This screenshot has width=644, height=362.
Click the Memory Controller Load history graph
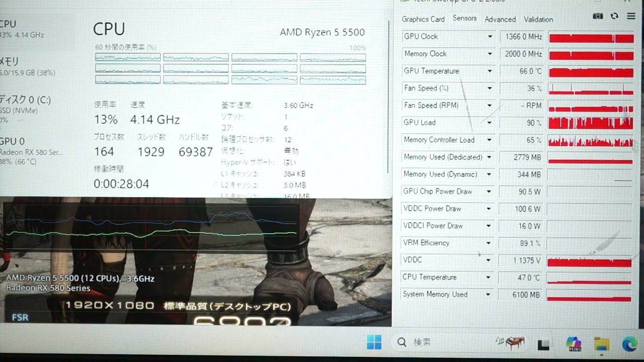pyautogui.click(x=591, y=140)
